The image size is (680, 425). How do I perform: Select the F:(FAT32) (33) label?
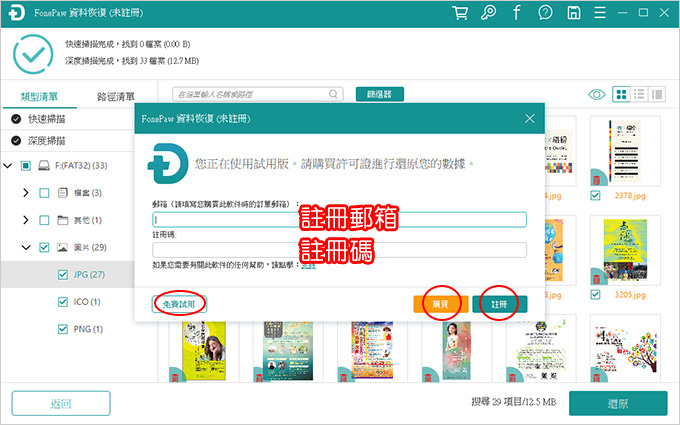[81, 166]
